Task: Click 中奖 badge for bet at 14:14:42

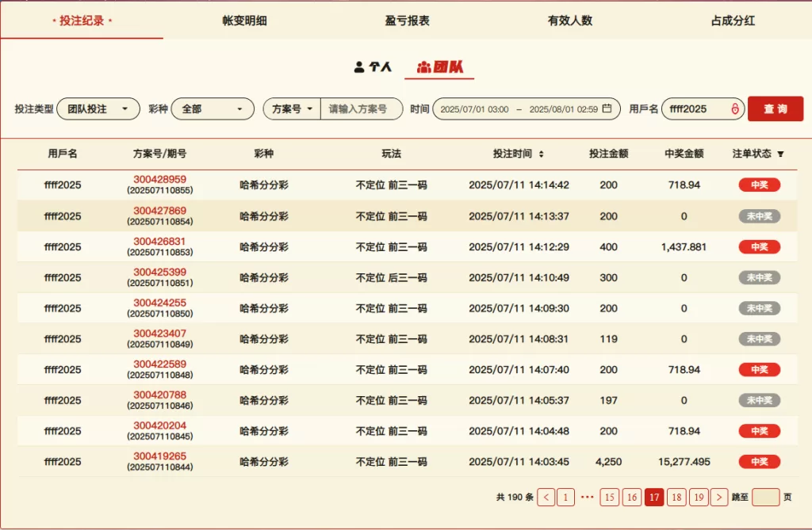Action: click(759, 185)
